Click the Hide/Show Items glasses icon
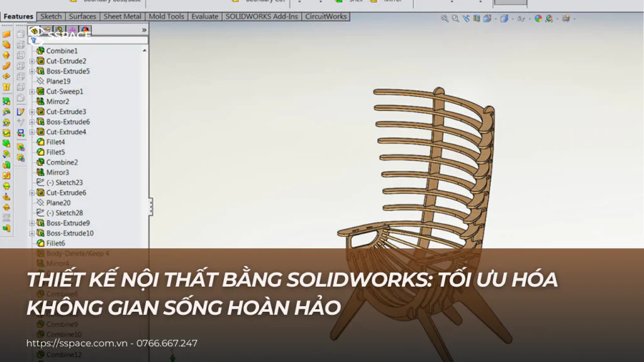This screenshot has width=644, height=362. [x=521, y=18]
